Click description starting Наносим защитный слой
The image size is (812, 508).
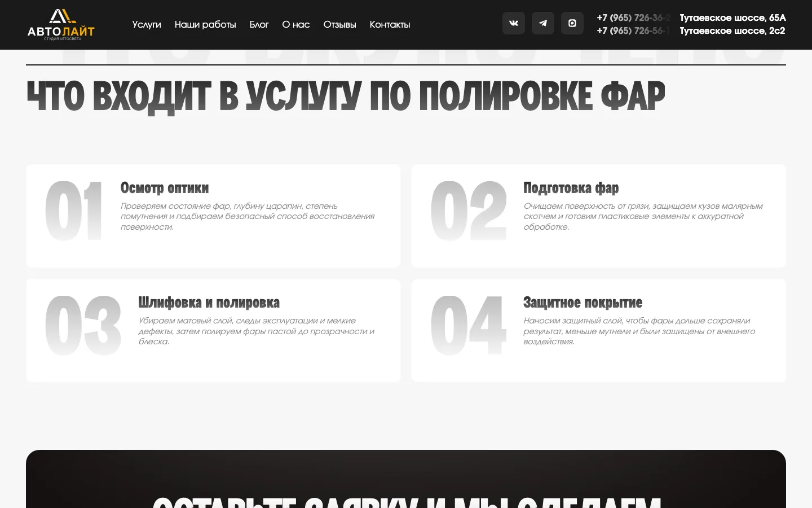[x=639, y=331]
